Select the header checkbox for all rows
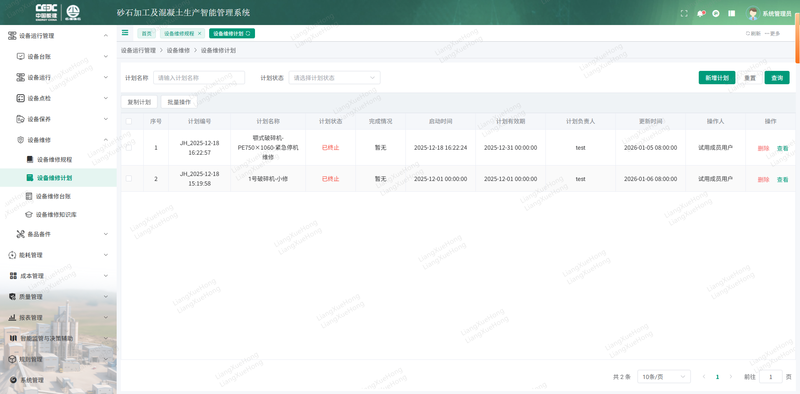The image size is (800, 394). (x=129, y=121)
